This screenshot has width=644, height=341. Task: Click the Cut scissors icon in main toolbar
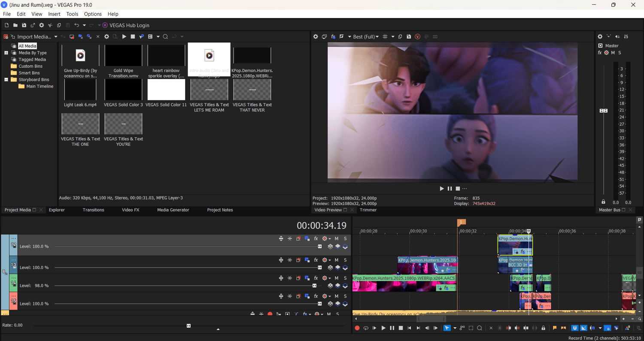pos(50,25)
